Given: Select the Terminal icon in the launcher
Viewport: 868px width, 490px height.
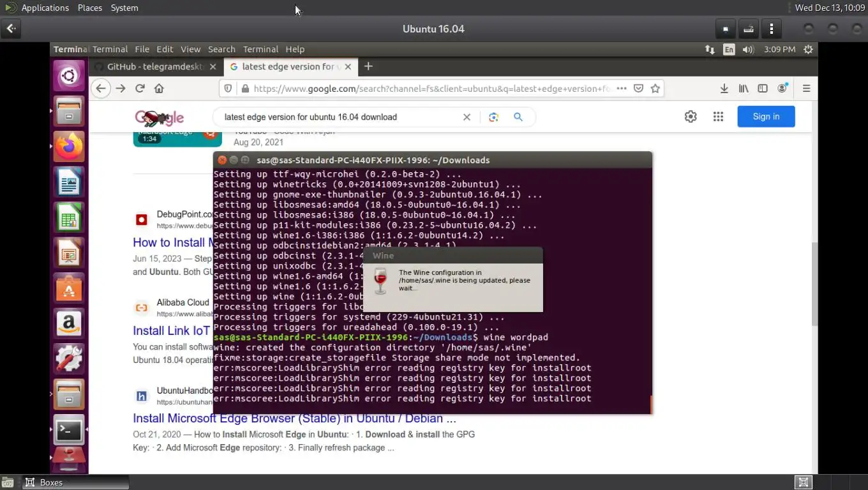Looking at the screenshot, I should point(69,430).
